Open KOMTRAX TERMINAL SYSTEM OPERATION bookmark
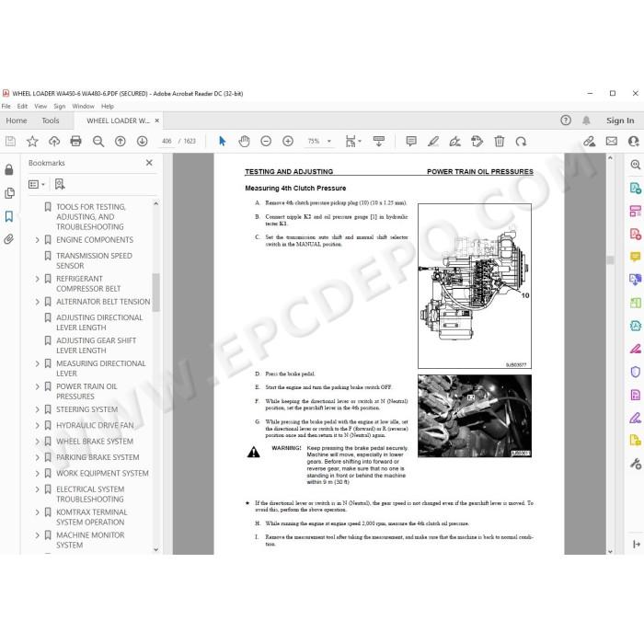This screenshot has width=644, height=644. [92, 517]
